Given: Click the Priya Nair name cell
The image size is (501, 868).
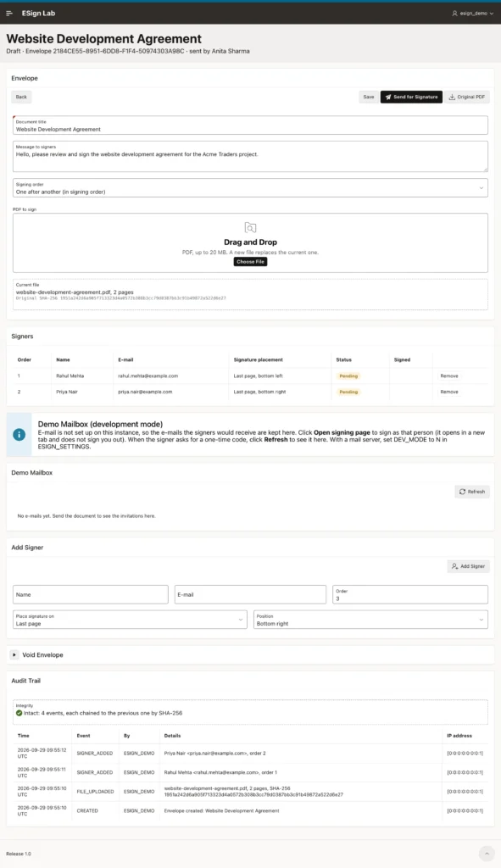Looking at the screenshot, I should [x=67, y=392].
